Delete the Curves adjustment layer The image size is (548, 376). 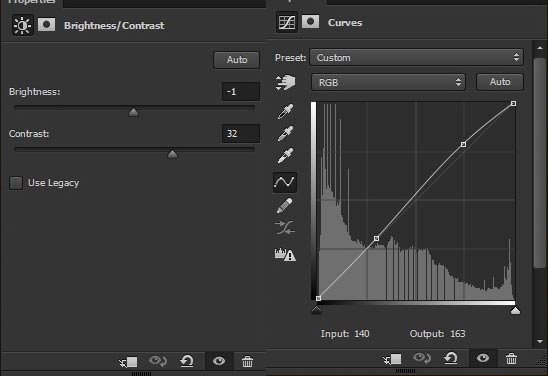(511, 359)
